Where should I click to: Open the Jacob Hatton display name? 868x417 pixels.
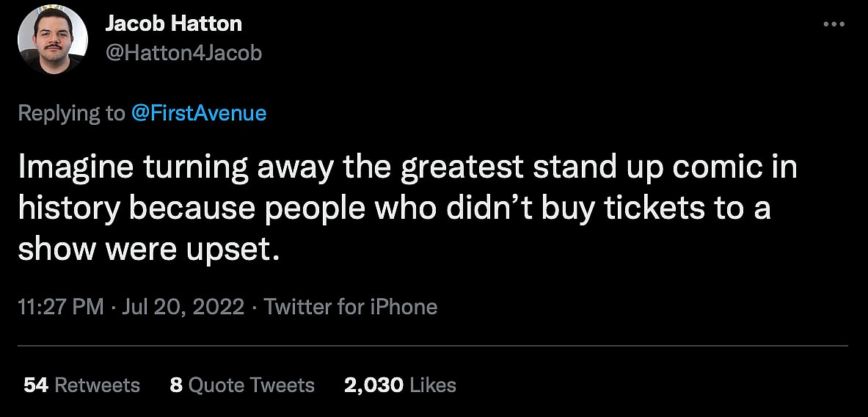(173, 24)
